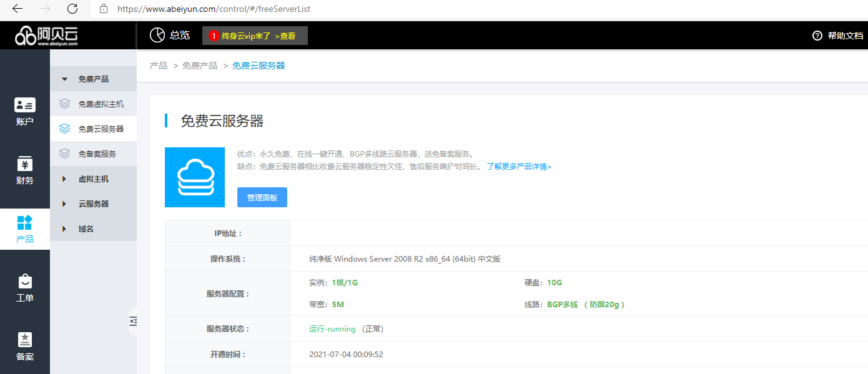Click the 终身云vip来了 promo banner
Screen dimensions: 868x374
255,36
